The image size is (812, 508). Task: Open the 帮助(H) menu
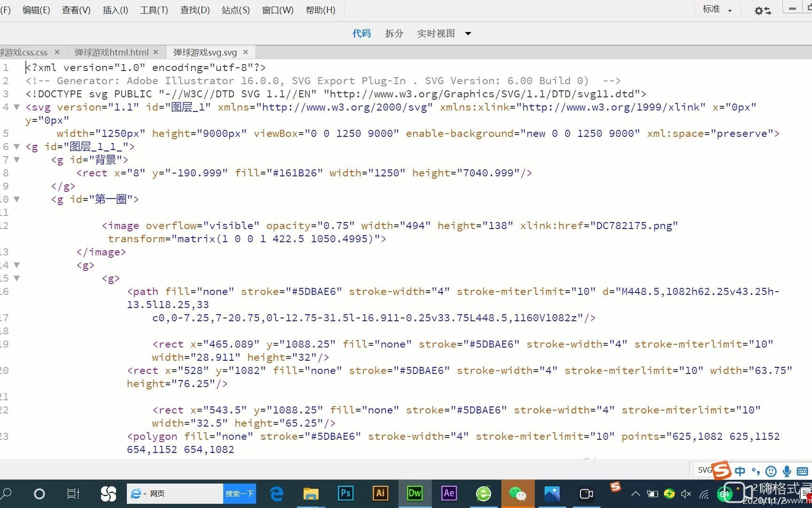coord(320,10)
